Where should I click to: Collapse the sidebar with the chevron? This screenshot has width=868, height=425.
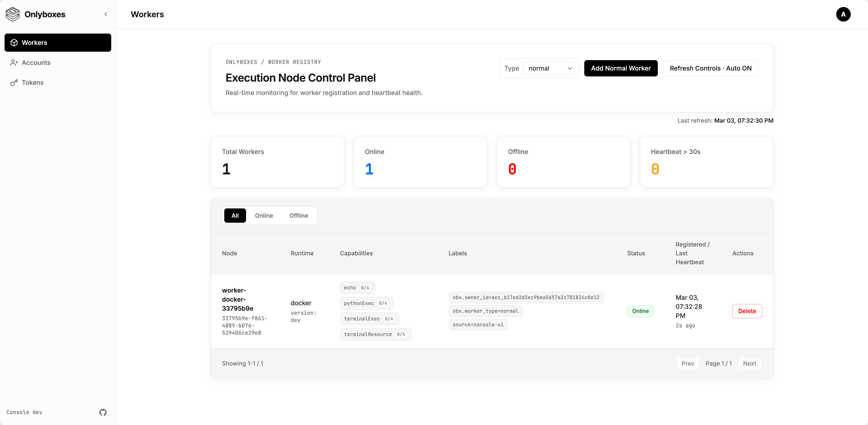(x=106, y=14)
